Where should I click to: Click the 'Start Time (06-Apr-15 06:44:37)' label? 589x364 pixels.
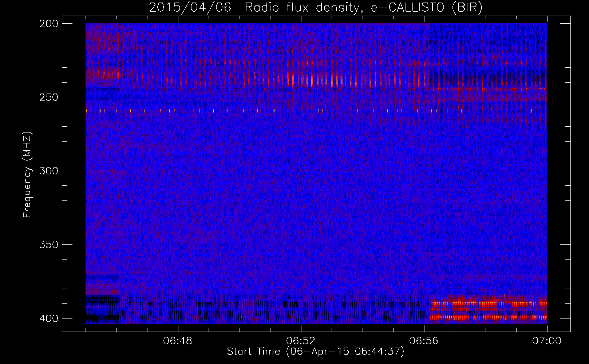316,352
